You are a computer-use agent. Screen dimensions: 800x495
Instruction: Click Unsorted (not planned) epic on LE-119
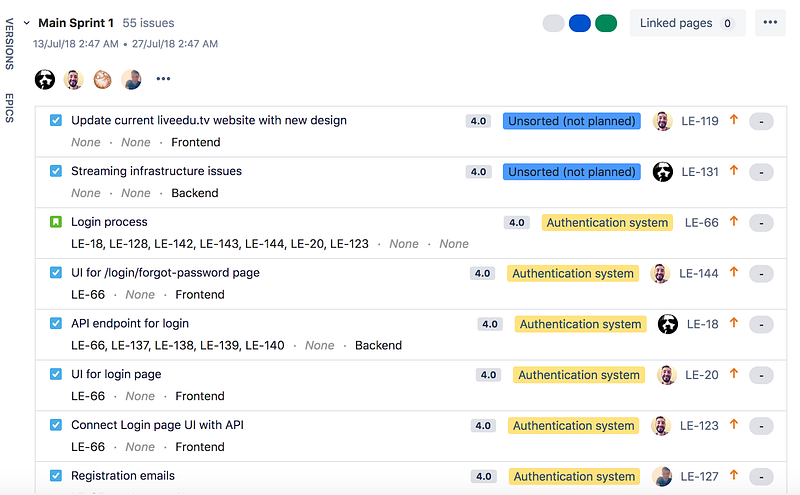(572, 121)
